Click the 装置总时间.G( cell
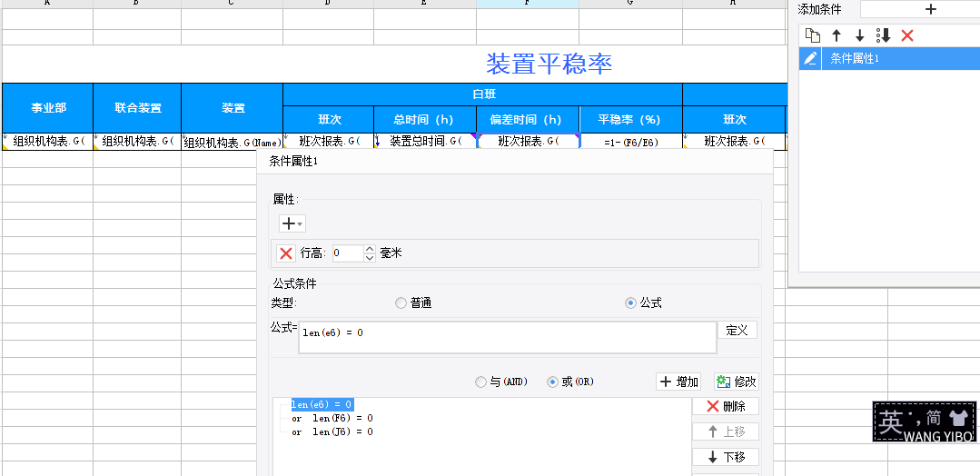This screenshot has height=476, width=980. [x=425, y=142]
